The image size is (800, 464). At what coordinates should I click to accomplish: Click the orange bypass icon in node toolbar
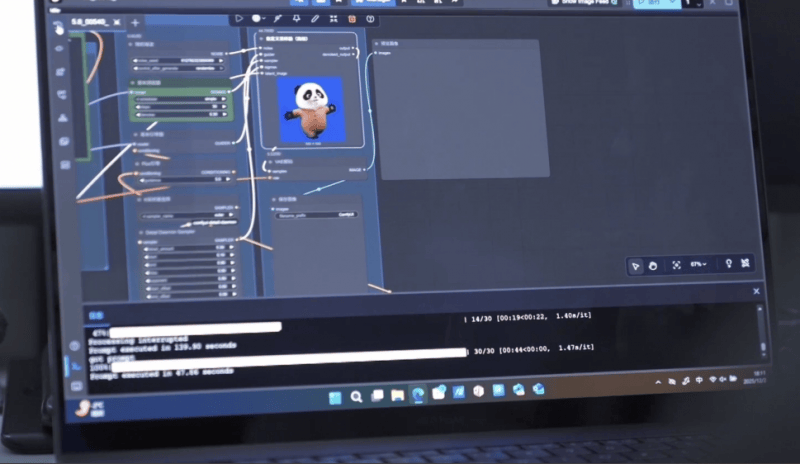(x=352, y=18)
